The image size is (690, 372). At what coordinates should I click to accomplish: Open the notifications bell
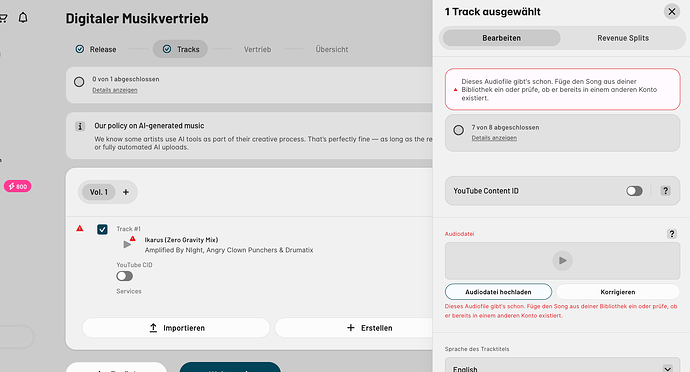click(23, 18)
